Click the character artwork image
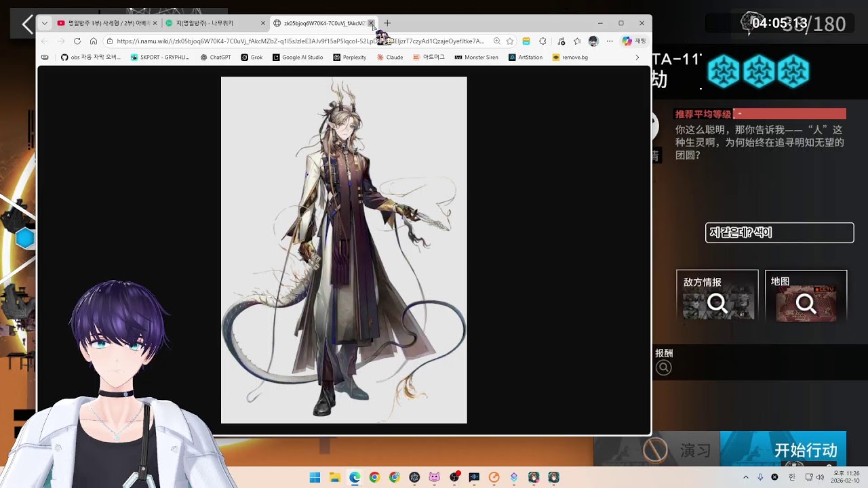Screen dimensions: 868x488 tap(344, 250)
